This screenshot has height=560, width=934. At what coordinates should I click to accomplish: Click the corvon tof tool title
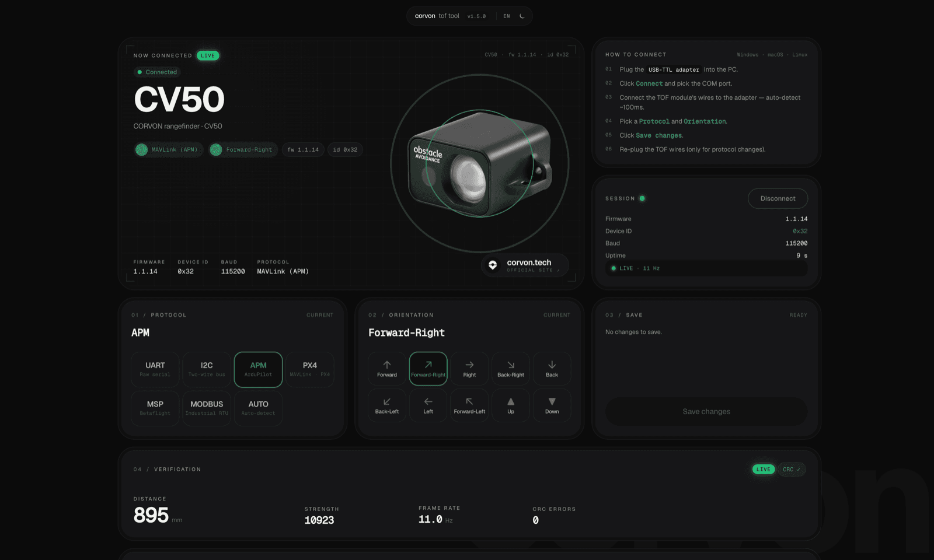coord(437,16)
